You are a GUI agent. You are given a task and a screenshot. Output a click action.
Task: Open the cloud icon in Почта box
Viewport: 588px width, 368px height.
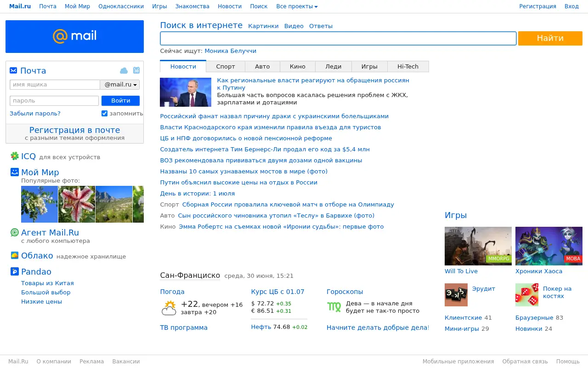[124, 70]
